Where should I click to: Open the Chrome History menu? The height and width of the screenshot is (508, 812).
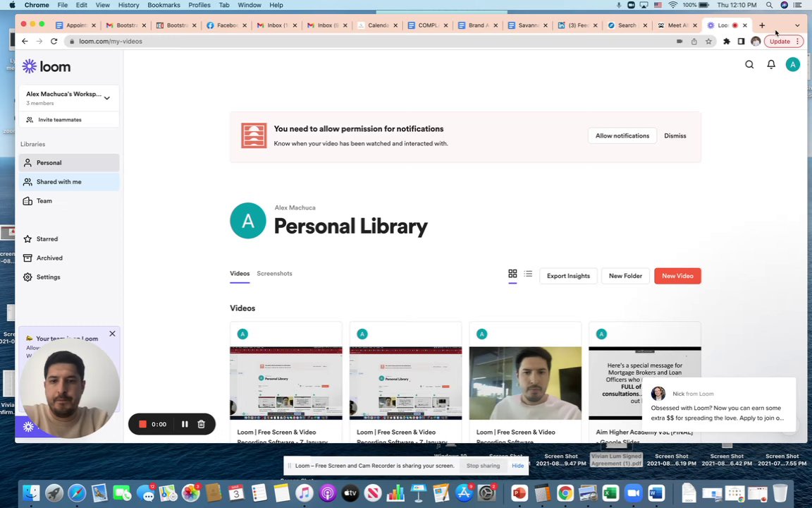click(x=128, y=5)
